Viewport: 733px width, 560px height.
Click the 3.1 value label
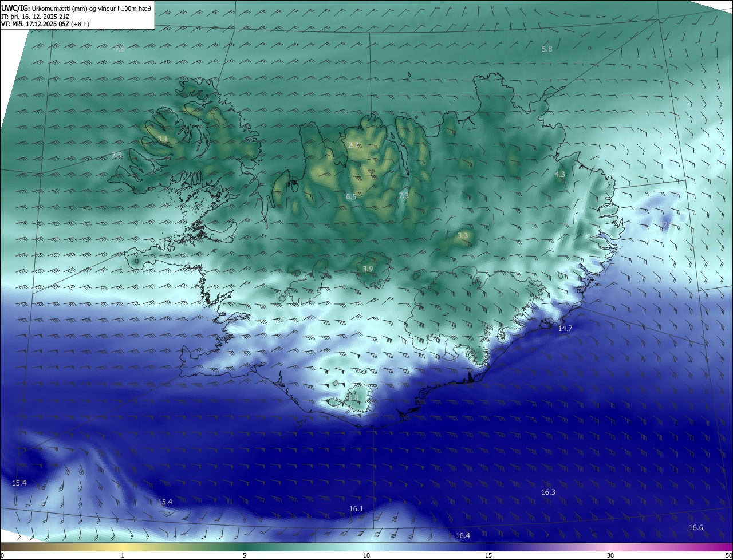coord(163,139)
